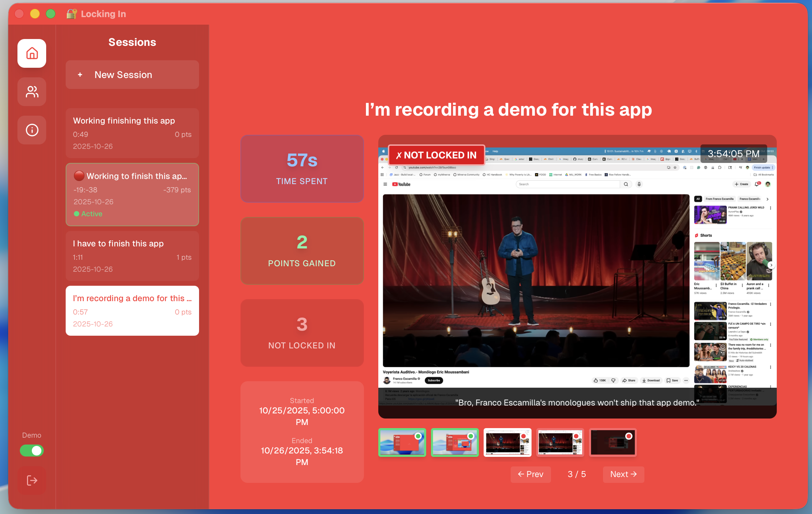Click the Not Locked In stat card
The image size is (812, 514).
[x=302, y=333]
